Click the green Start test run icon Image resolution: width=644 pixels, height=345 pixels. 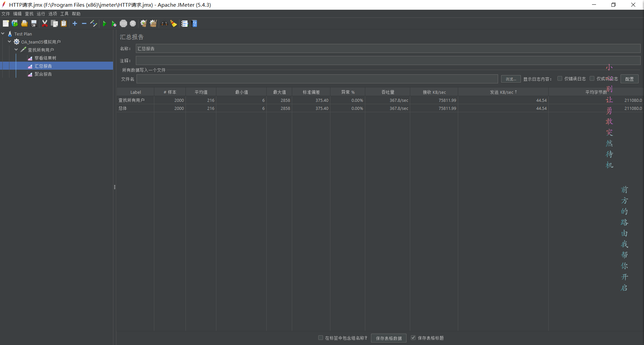tap(105, 23)
